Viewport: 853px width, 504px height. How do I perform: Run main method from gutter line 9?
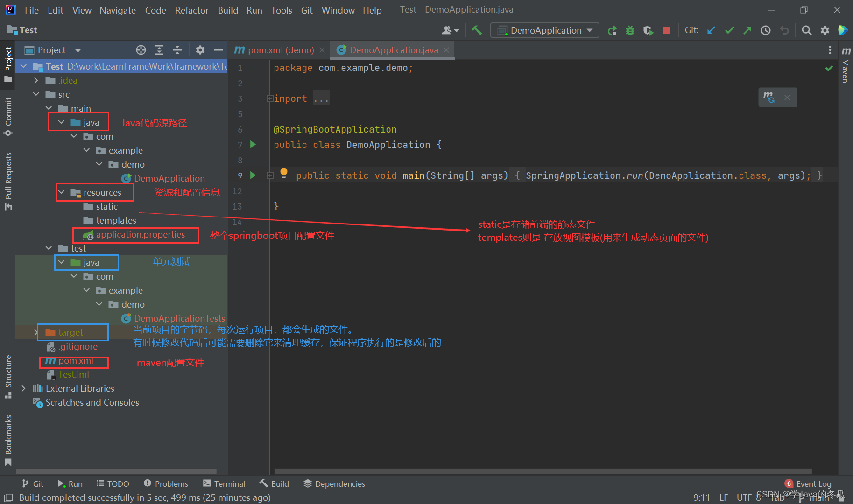click(x=253, y=175)
